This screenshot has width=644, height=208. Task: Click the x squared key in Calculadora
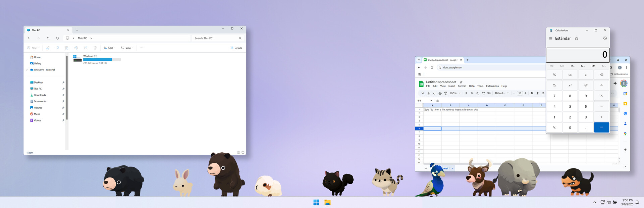570,85
